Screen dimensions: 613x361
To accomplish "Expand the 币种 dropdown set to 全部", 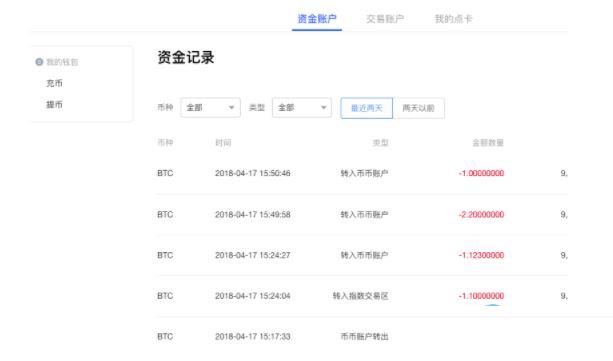I will (x=210, y=108).
